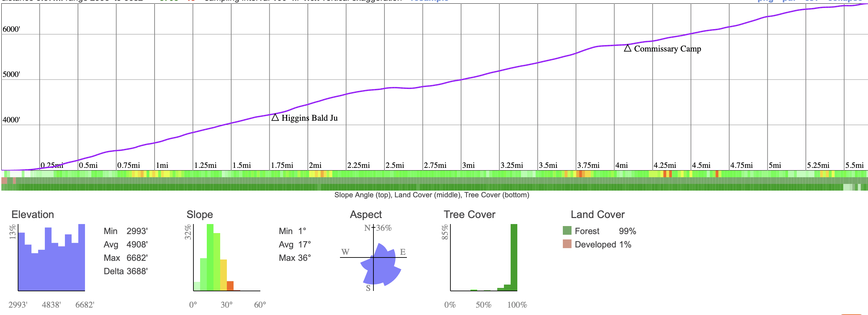Click the Commissary Camp text label

(667, 49)
